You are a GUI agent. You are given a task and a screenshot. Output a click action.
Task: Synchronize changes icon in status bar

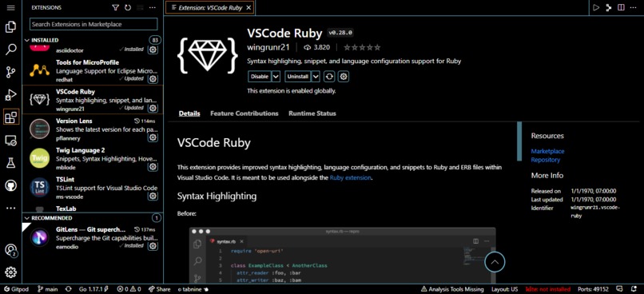coord(68,289)
